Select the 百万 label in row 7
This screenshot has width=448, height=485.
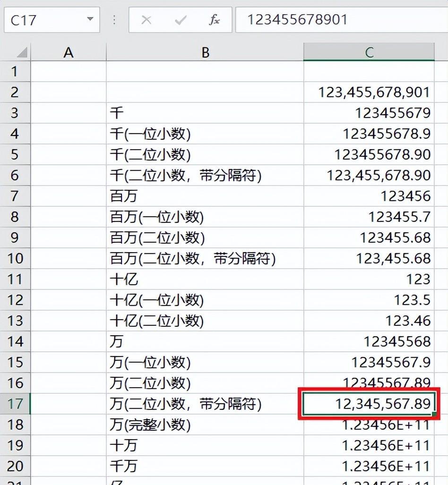(205, 196)
